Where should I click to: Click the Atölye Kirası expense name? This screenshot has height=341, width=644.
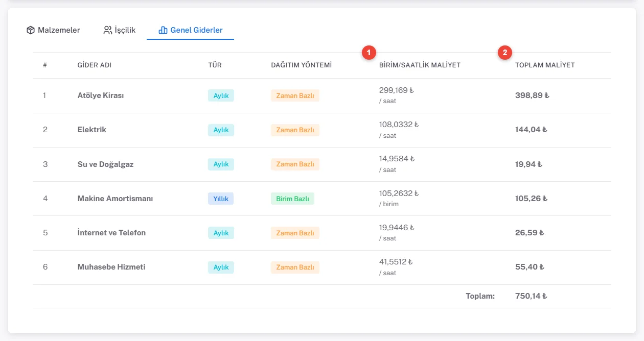[x=101, y=95]
